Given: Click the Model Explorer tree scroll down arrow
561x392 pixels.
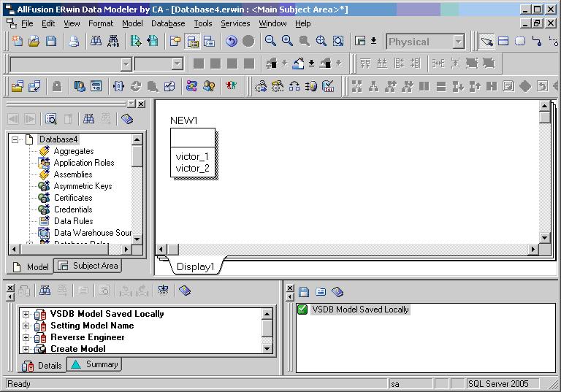Looking at the screenshot, I should [137, 239].
